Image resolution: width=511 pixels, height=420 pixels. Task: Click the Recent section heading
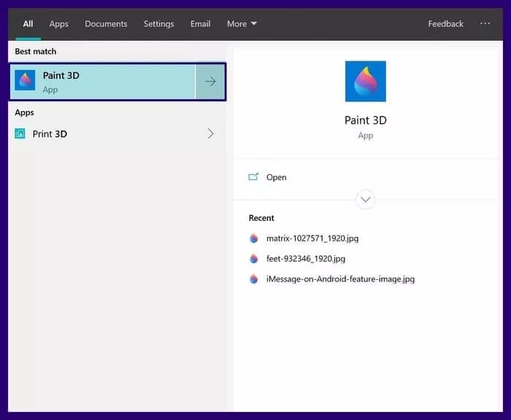[261, 218]
